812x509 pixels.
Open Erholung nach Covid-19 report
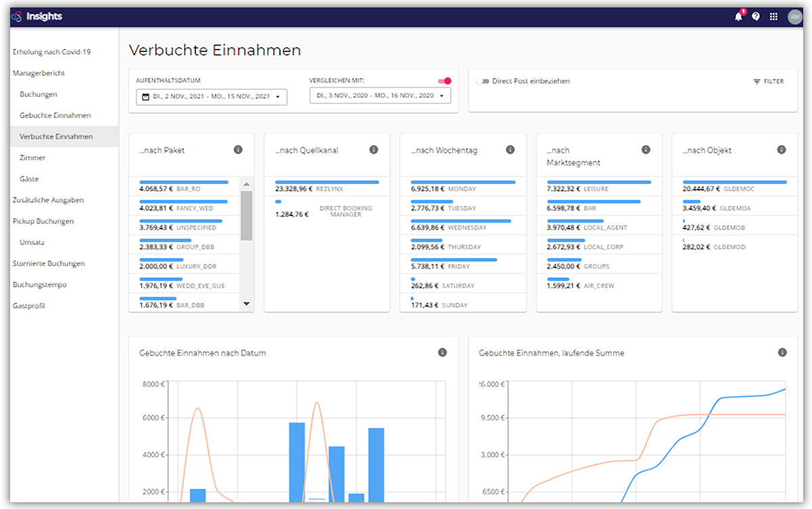pyautogui.click(x=51, y=52)
